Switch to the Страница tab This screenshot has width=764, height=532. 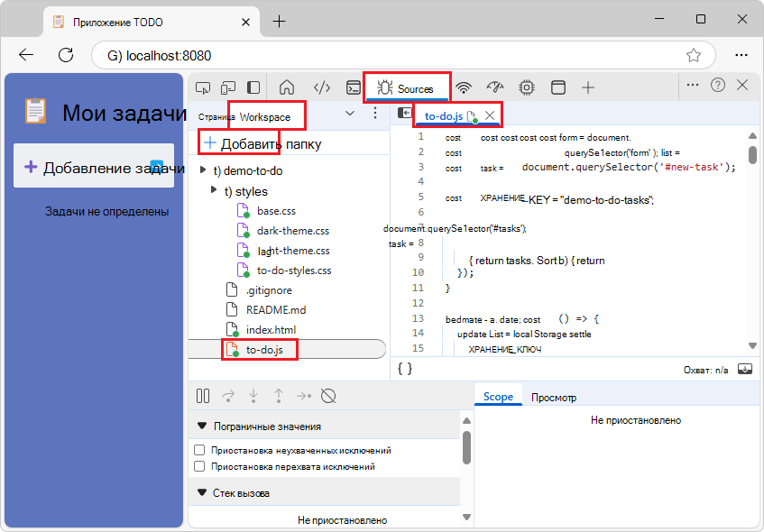(x=216, y=117)
